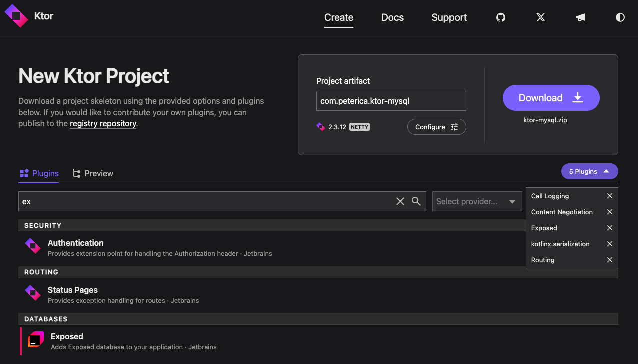Click the NETTY engine badge
This screenshot has height=364, width=638.
[359, 127]
